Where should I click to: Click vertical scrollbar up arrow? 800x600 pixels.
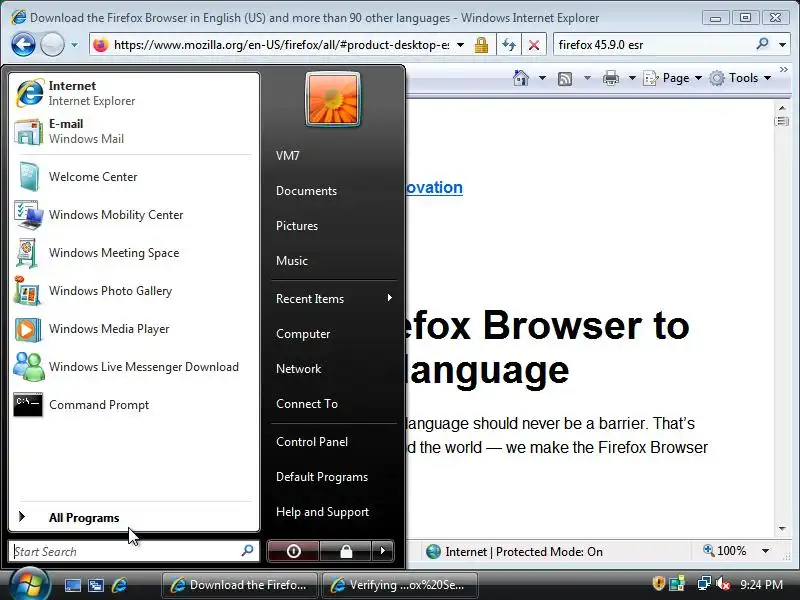click(x=782, y=108)
